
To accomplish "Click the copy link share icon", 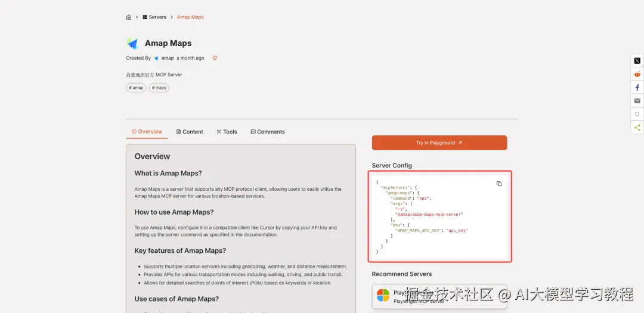I will pyautogui.click(x=637, y=114).
